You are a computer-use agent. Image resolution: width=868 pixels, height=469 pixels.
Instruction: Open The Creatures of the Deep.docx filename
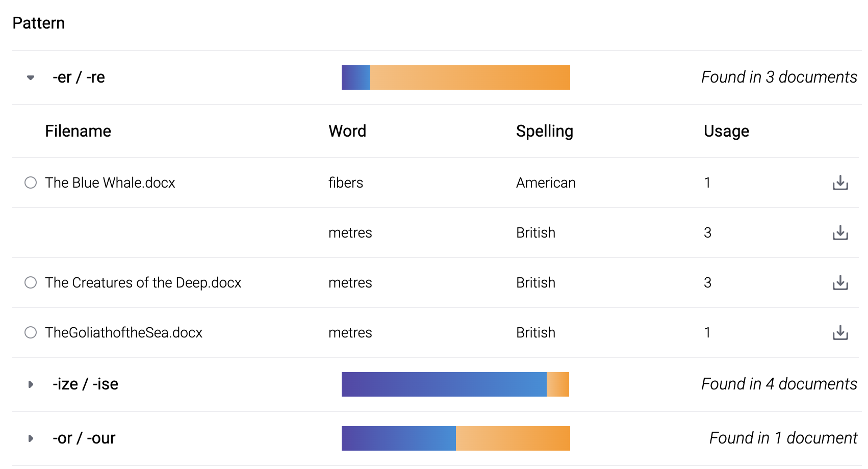click(143, 282)
